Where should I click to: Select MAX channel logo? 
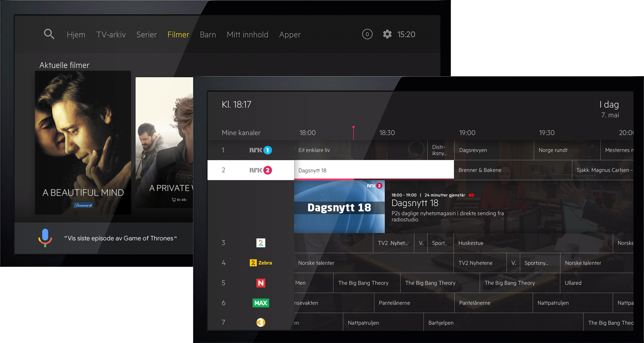coord(261,303)
